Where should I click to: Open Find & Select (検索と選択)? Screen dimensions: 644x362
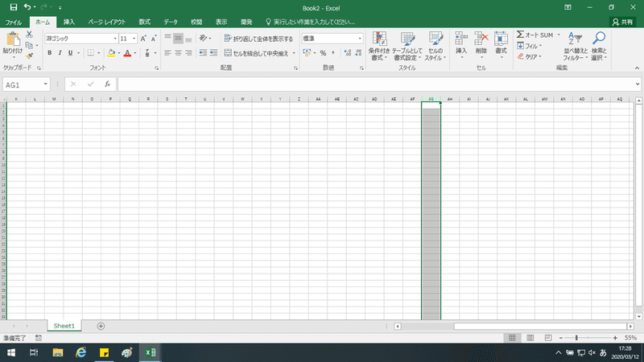tap(599, 46)
